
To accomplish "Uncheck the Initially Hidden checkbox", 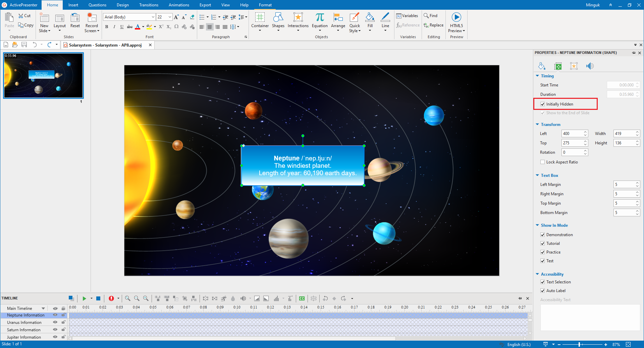I will pyautogui.click(x=543, y=104).
